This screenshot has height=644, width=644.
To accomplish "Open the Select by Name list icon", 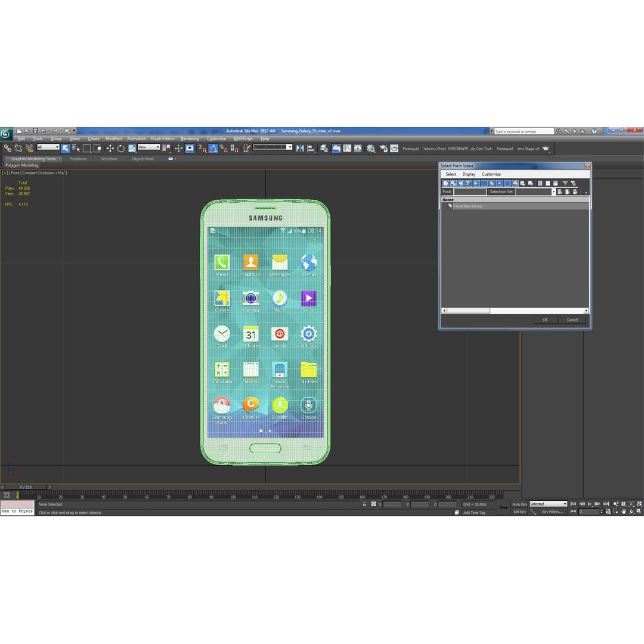I will pyautogui.click(x=76, y=148).
